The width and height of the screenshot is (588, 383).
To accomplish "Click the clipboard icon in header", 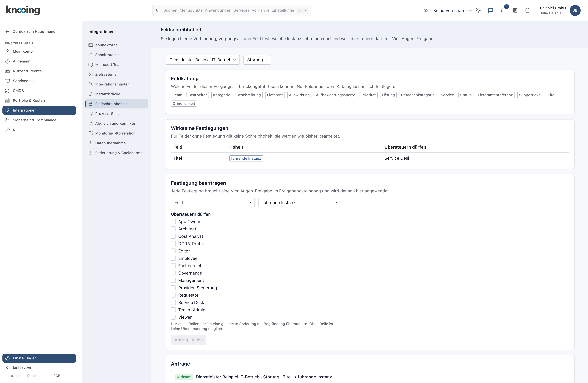I will (527, 10).
